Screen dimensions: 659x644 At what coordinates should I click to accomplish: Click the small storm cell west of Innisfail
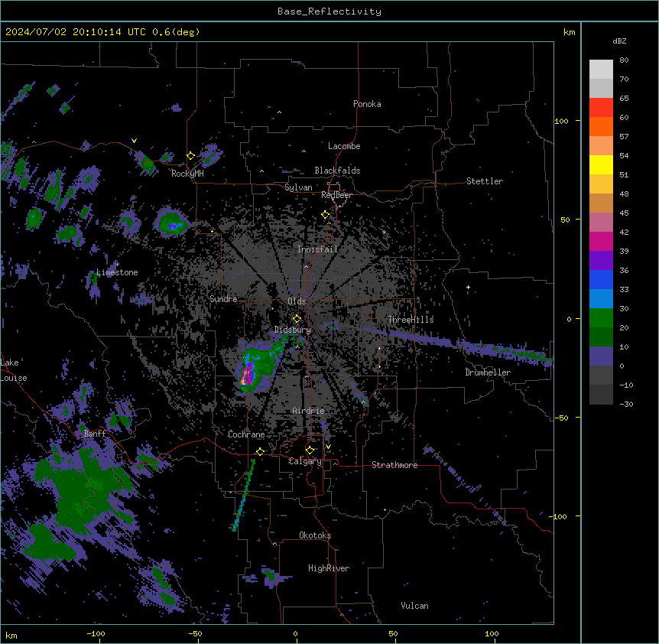point(172,222)
